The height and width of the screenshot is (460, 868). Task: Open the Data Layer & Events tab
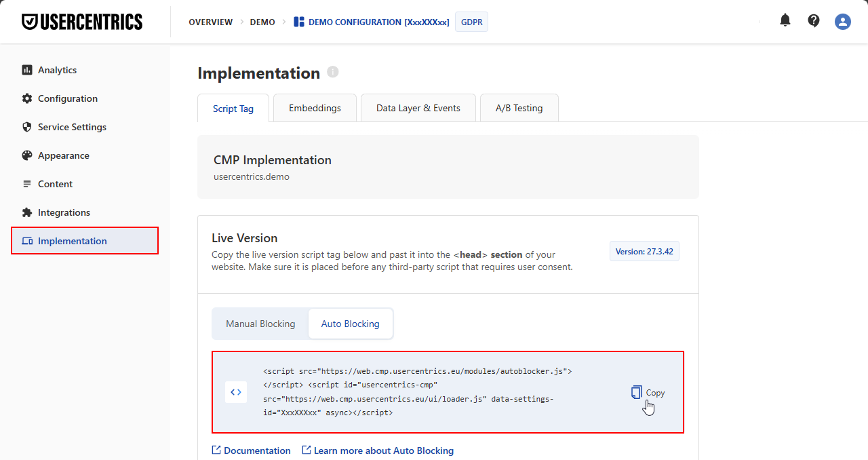click(418, 108)
